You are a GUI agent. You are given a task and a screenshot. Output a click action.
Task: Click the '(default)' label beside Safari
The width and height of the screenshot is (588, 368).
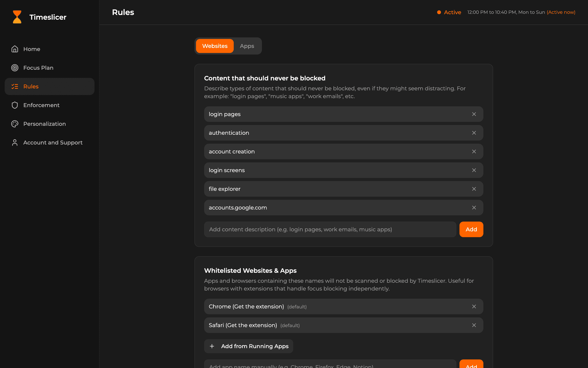[x=290, y=326]
